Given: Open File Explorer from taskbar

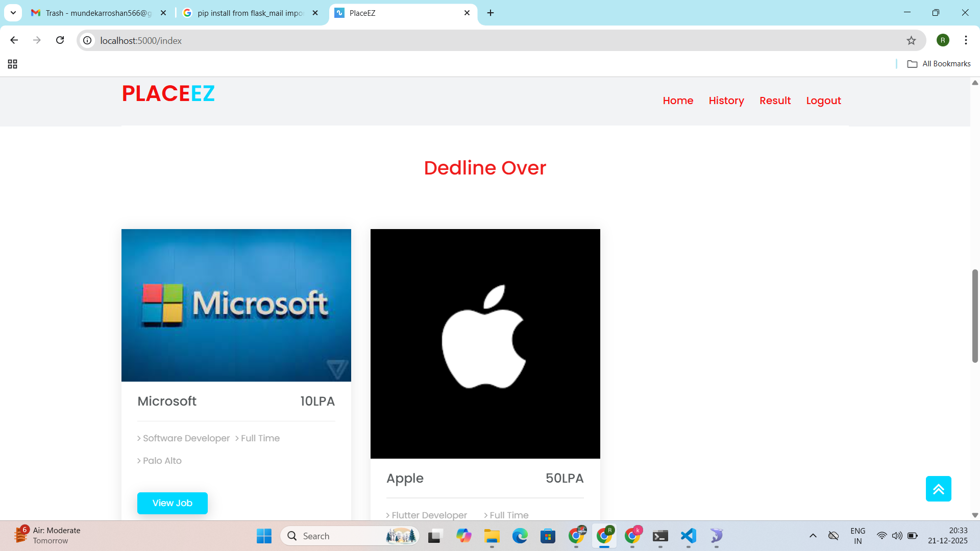Looking at the screenshot, I should click(x=492, y=536).
